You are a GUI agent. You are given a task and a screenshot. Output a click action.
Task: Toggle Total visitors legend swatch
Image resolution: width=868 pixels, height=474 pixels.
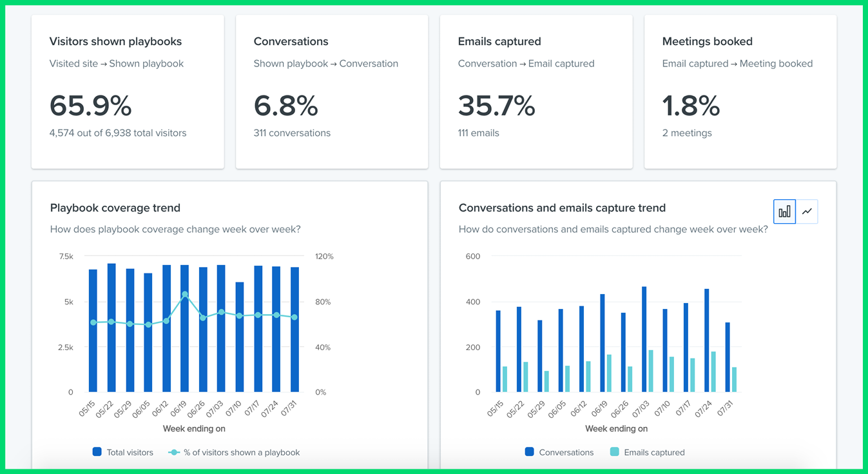[x=97, y=452]
